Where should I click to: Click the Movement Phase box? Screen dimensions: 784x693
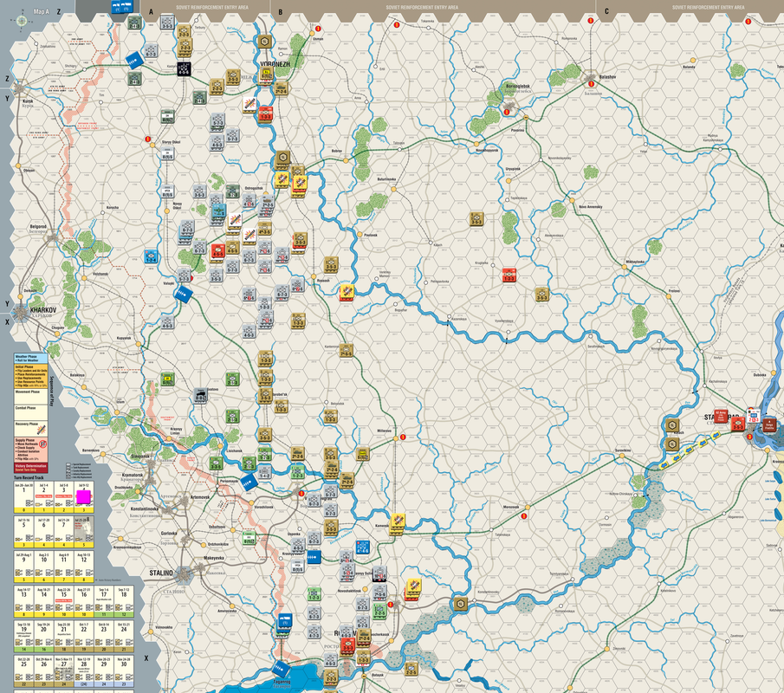[30, 397]
